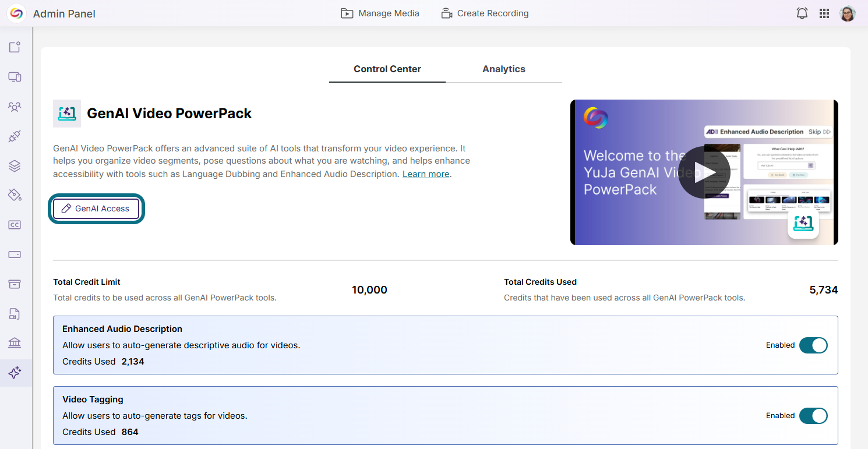Open the CC captions sidebar icon
868x449 pixels.
15,225
